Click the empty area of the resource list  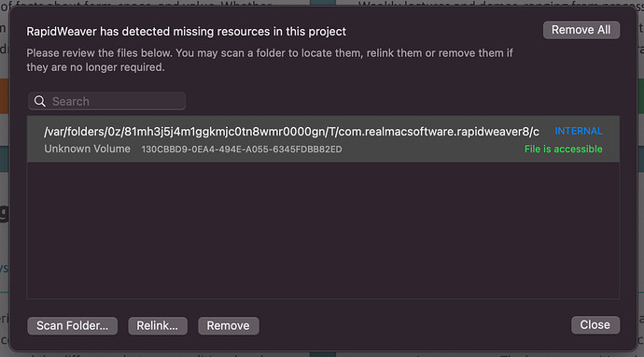323,230
